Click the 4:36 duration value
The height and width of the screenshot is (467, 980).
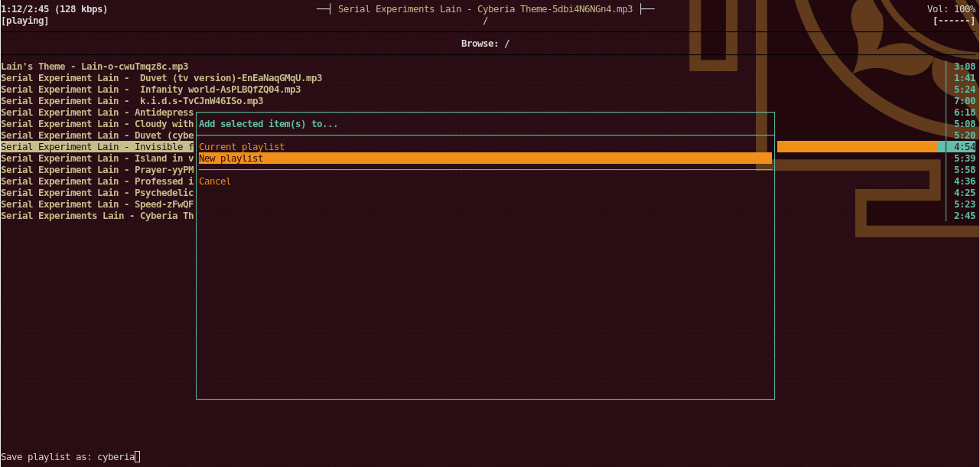click(x=965, y=181)
